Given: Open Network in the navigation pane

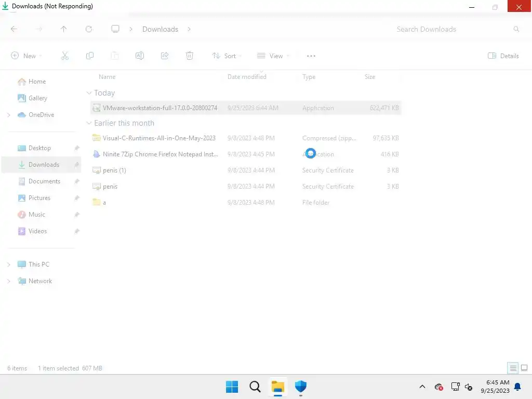Looking at the screenshot, I should tap(40, 281).
